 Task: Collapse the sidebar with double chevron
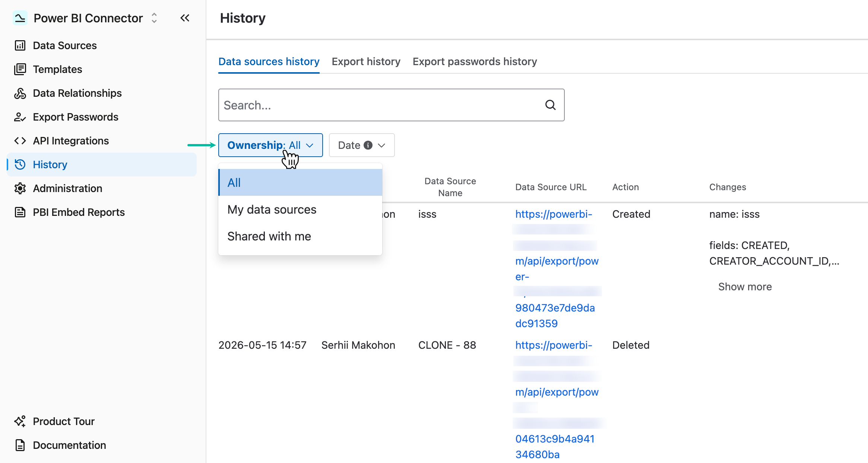pos(185,18)
